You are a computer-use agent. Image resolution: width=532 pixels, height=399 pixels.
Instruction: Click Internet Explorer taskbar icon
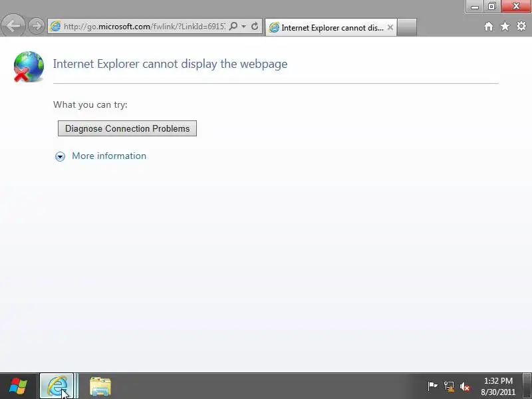pos(57,386)
